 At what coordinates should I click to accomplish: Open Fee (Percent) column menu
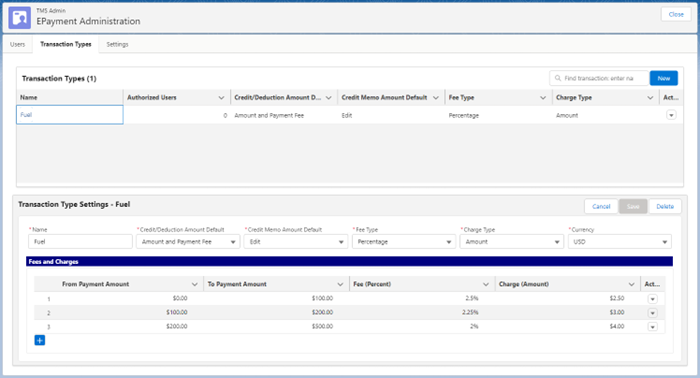click(x=486, y=284)
